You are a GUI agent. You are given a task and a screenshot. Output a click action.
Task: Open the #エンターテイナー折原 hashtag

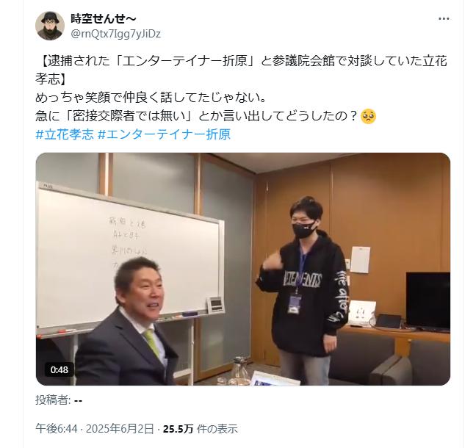(x=165, y=134)
